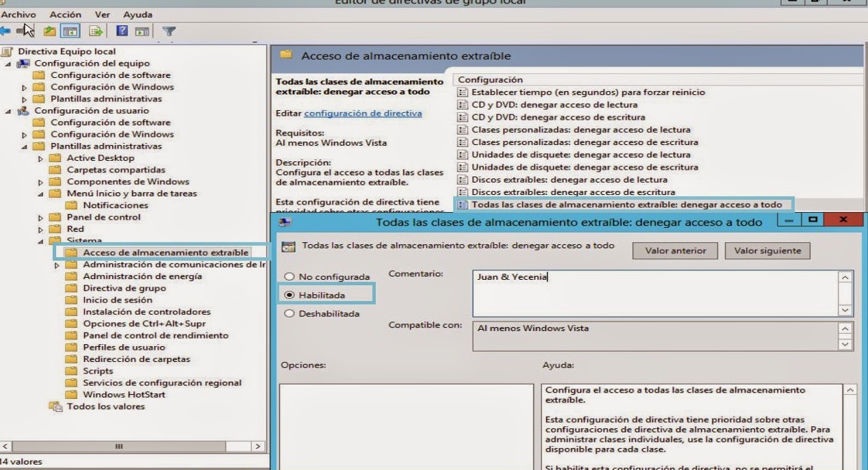868x470 pixels.
Task: Expand the Componentes de Windows node
Action: click(x=41, y=182)
